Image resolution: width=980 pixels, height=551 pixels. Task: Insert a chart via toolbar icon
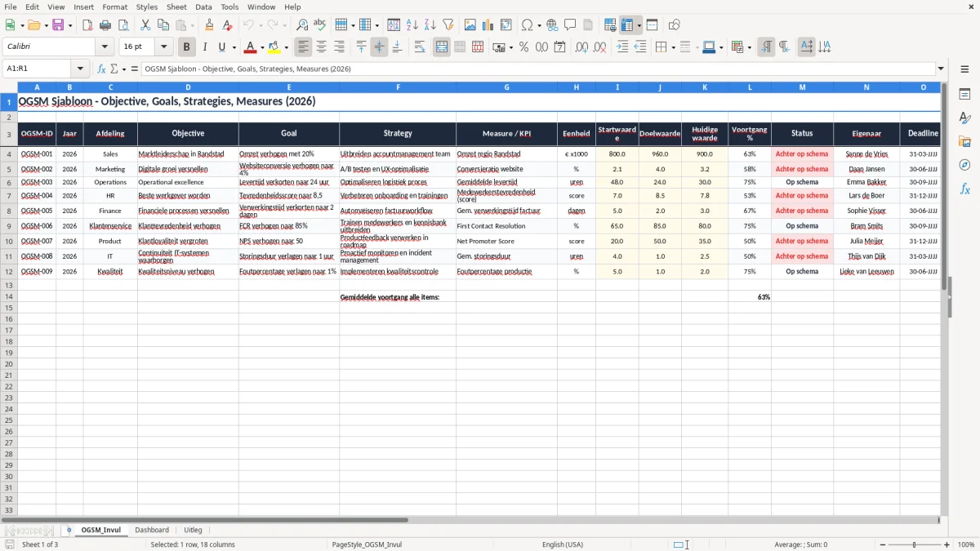click(x=488, y=25)
